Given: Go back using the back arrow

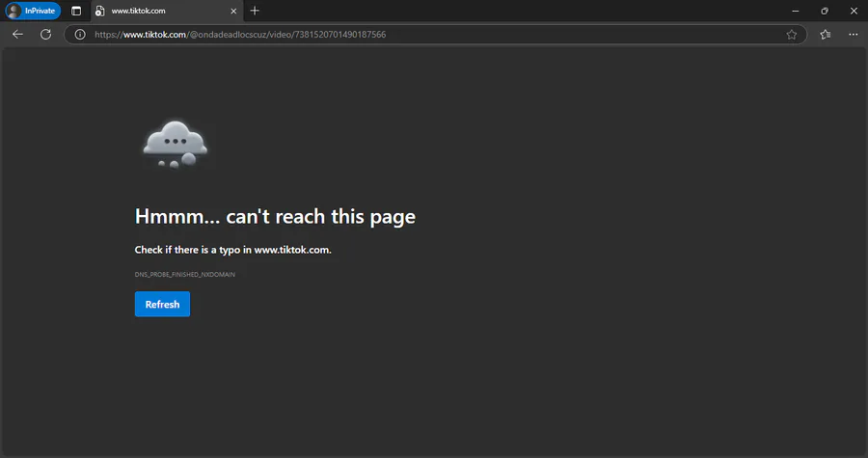Looking at the screenshot, I should pos(17,35).
